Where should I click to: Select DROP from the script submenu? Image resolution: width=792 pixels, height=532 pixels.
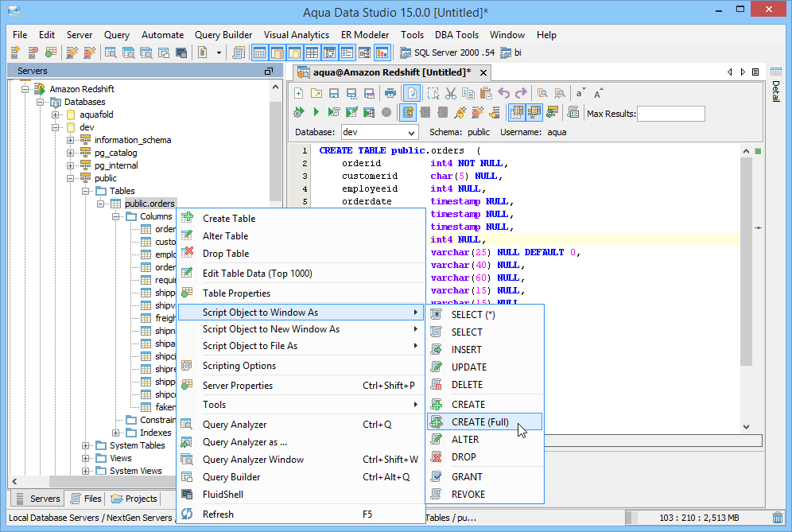pyautogui.click(x=485, y=457)
